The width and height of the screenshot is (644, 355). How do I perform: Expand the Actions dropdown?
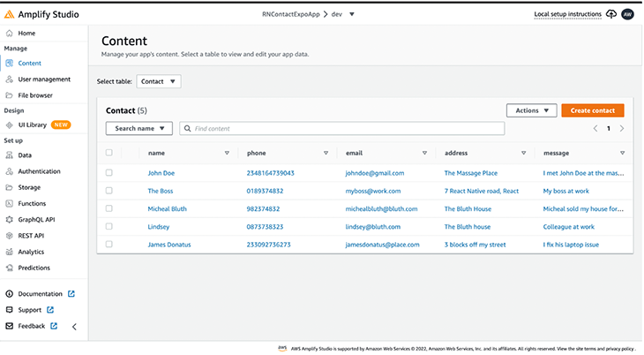point(531,110)
